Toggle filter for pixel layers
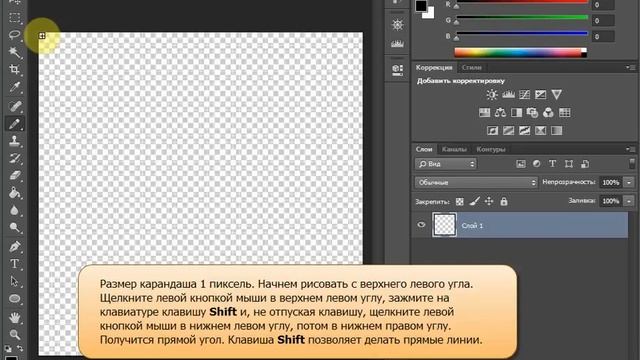Viewport: 640px width, 360px height. pyautogui.click(x=520, y=164)
